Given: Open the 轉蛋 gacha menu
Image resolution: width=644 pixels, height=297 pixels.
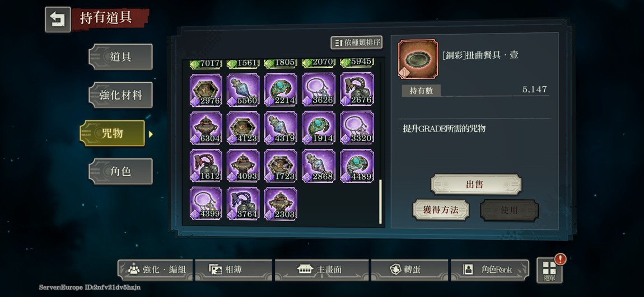Looking at the screenshot, I should tap(409, 270).
